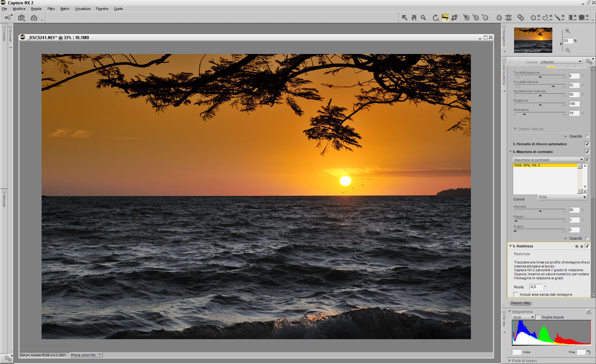Click the histogram undock icon
596x364 pixels.
[x=589, y=312]
